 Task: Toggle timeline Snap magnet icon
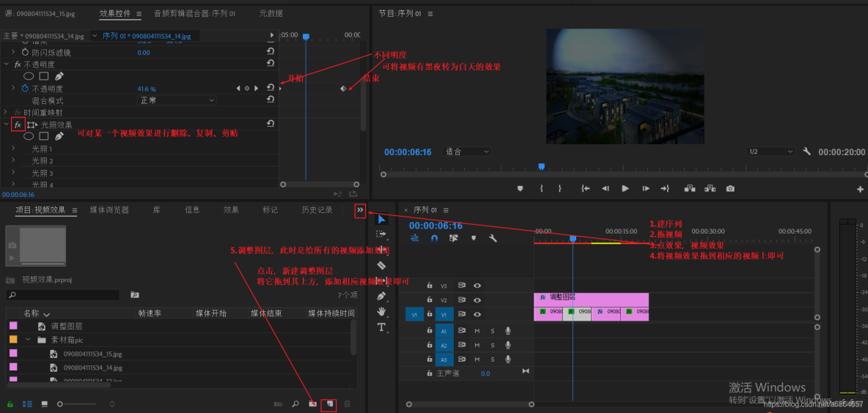[435, 238]
